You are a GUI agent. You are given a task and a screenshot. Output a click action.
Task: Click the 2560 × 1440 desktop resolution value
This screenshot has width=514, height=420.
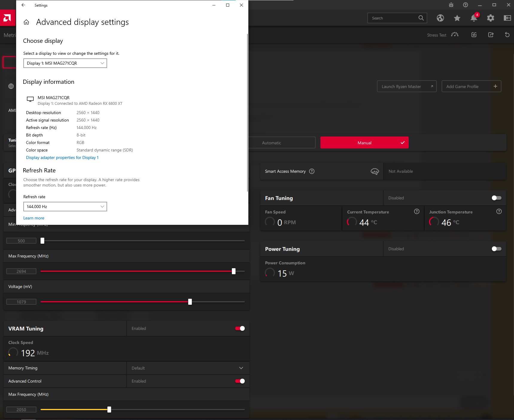point(88,113)
